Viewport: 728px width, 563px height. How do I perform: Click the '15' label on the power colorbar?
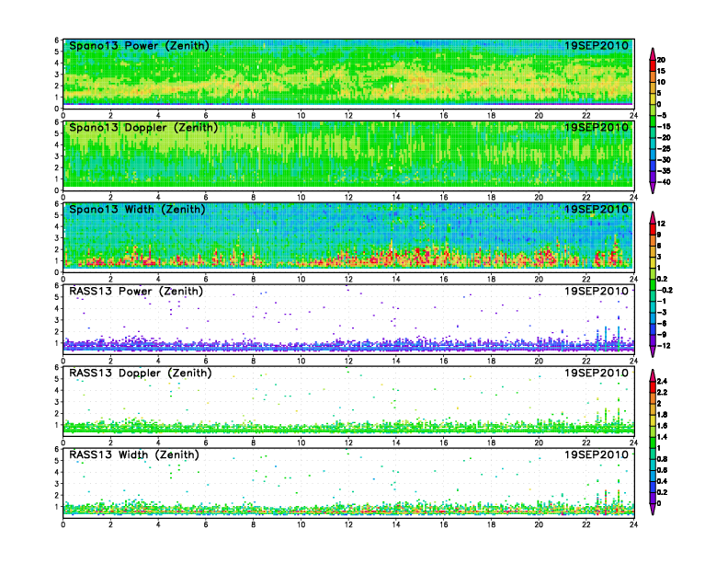(x=661, y=71)
